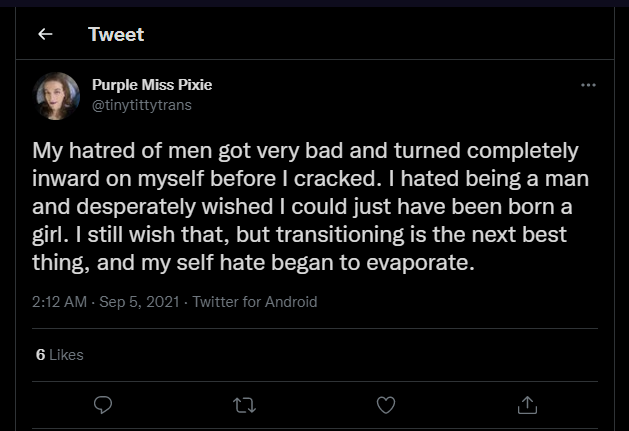Image resolution: width=629 pixels, height=431 pixels.
Task: Click the retweet arrows icon
Action: [x=243, y=405]
